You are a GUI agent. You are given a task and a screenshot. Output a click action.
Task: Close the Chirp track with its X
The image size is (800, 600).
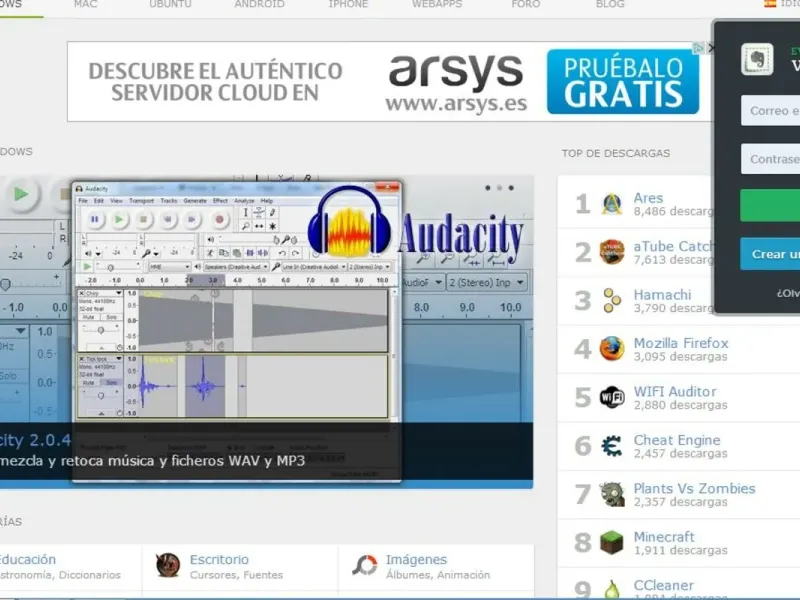(82, 293)
